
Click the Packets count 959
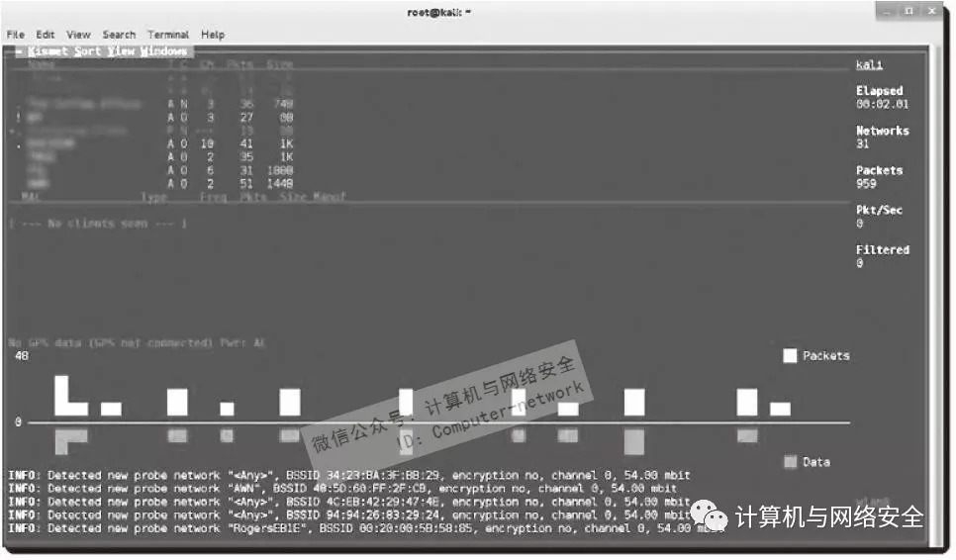(866, 183)
